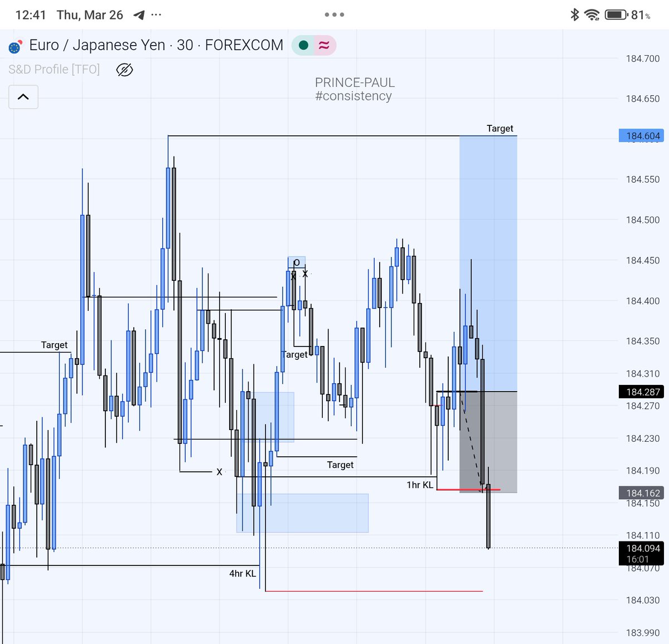The width and height of the screenshot is (669, 644).
Task: Toggle S&D Profile indicator visibility eye
Action: tap(124, 70)
